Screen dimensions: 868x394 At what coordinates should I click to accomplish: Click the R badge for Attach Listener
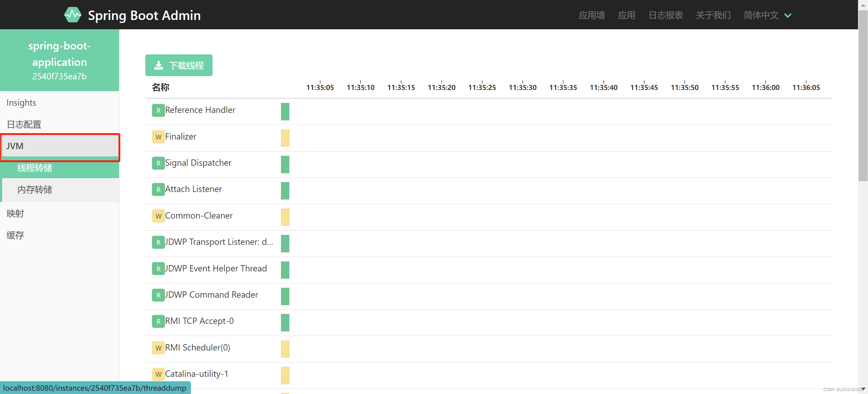(x=158, y=190)
